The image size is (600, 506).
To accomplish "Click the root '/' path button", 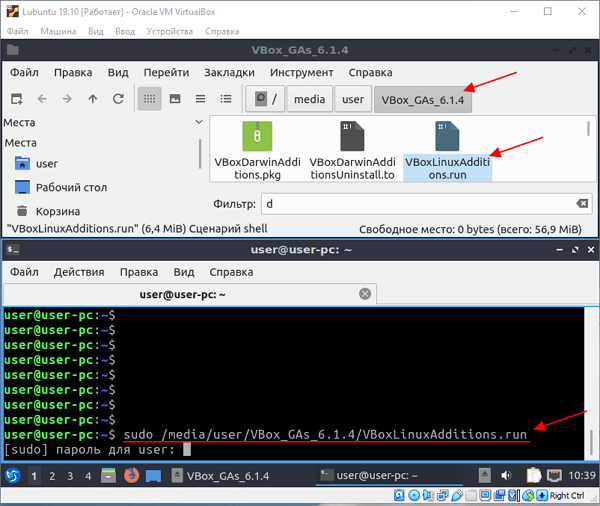I will tap(265, 99).
